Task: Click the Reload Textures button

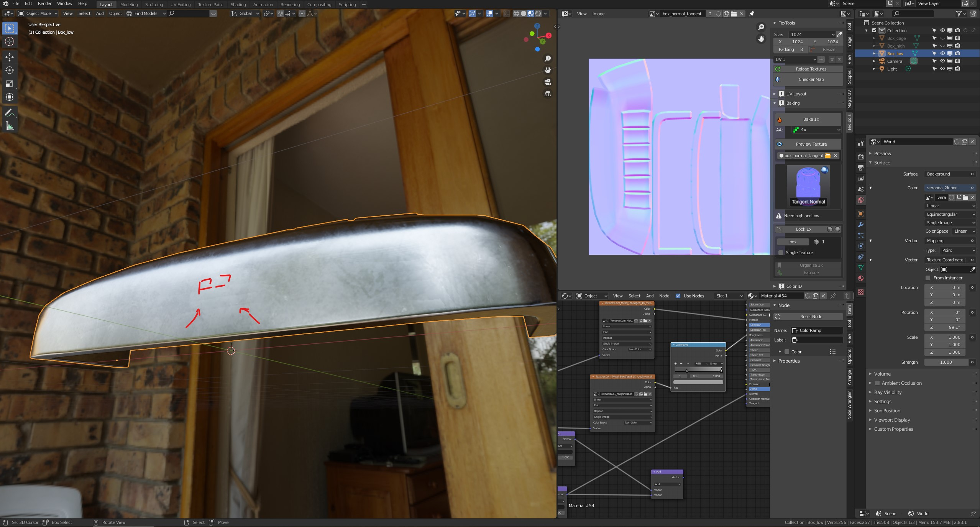Action: (x=808, y=69)
